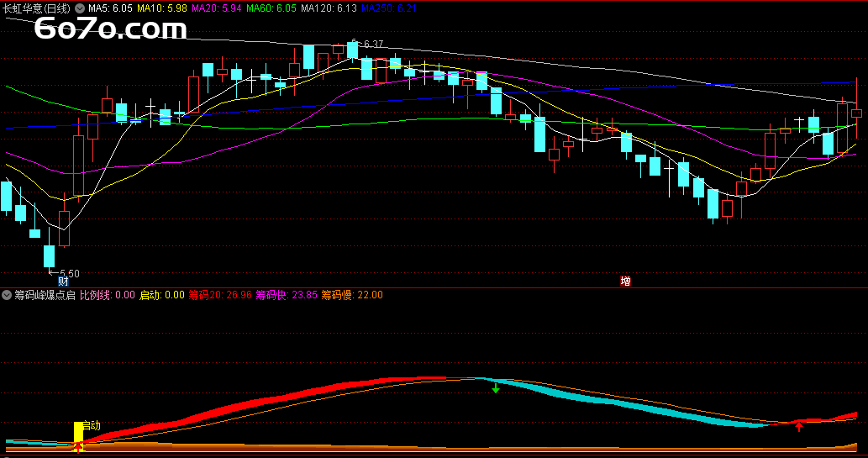Click the 启动: 0.00 value in indicator header
The width and height of the screenshot is (868, 458).
[161, 295]
